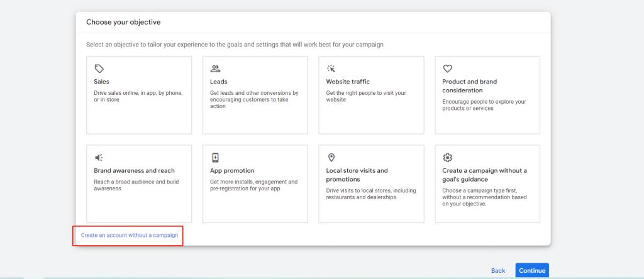Click 'Drive visits to local stores' description
The width and height of the screenshot is (644, 279).
coord(371,194)
